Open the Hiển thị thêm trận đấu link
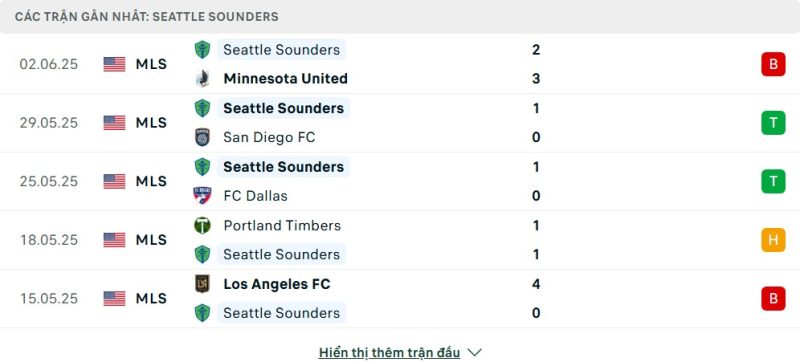This screenshot has width=800, height=362. coord(389,352)
